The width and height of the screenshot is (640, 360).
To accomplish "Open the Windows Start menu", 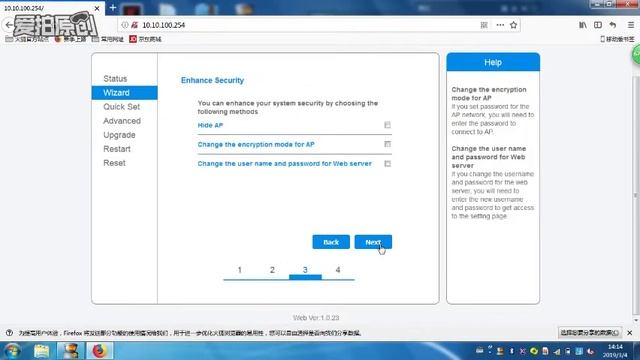I will [12, 351].
